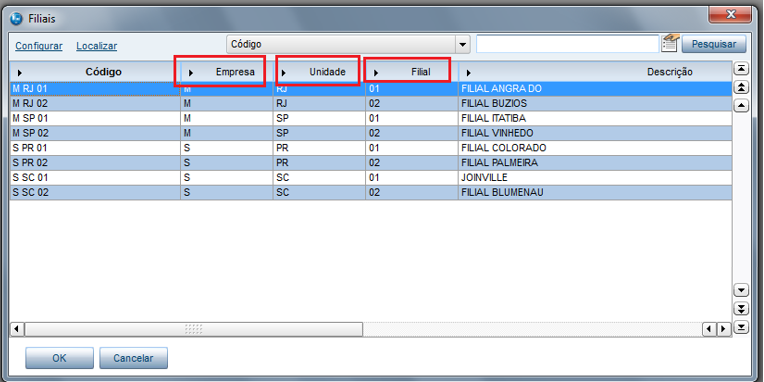The width and height of the screenshot is (764, 382).
Task: Sort by the Empresa column header
Action: (227, 72)
